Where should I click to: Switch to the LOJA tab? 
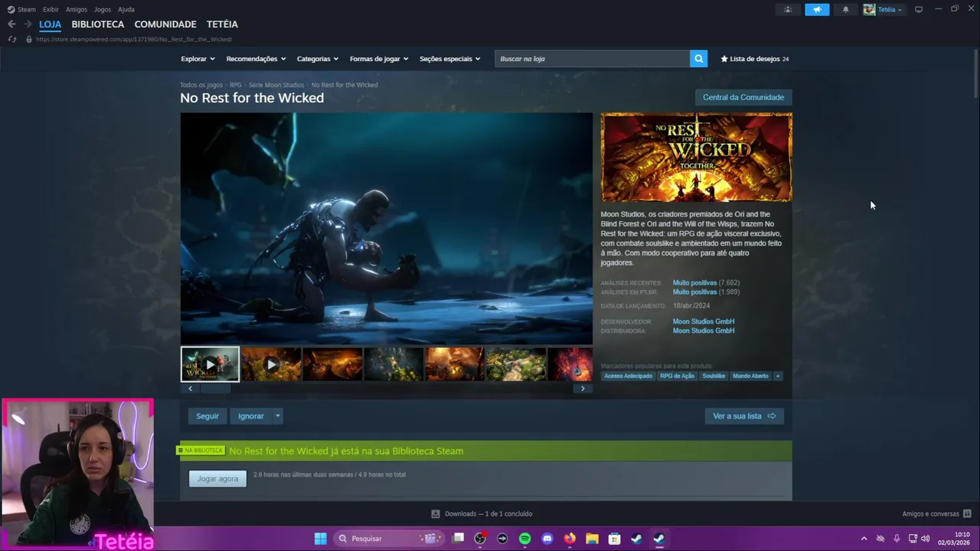coord(50,24)
